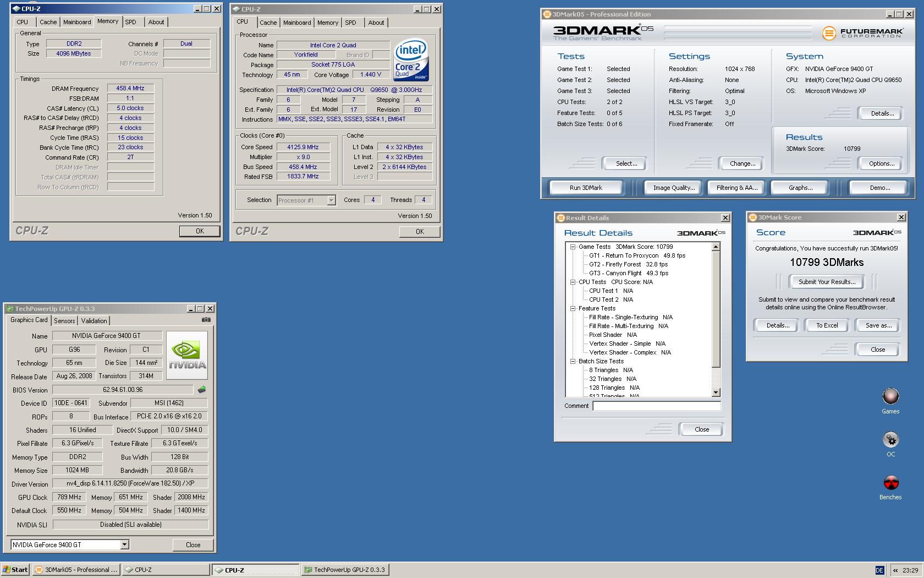The height and width of the screenshot is (578, 924).
Task: Click the GPU-Z screenshot camera icon
Action: click(x=206, y=320)
